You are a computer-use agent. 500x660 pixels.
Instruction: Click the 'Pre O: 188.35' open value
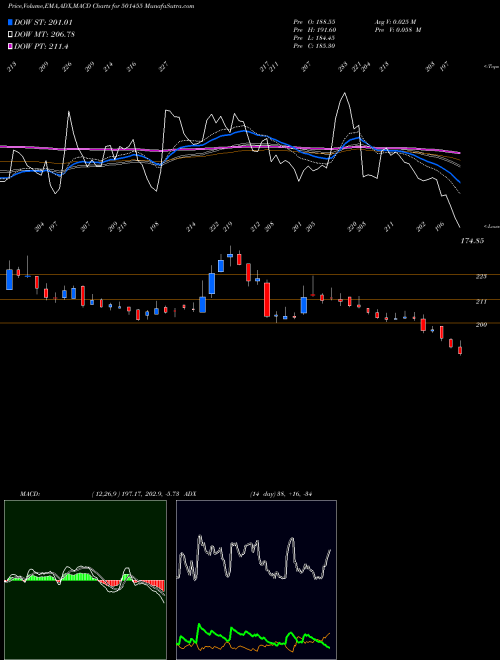point(314,21)
